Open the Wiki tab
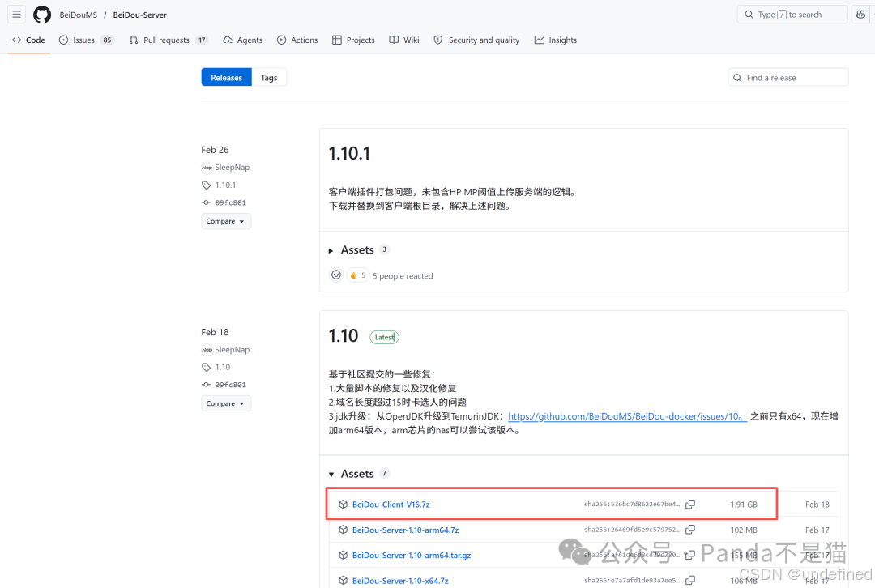This screenshot has height=588, width=875. pyautogui.click(x=404, y=40)
